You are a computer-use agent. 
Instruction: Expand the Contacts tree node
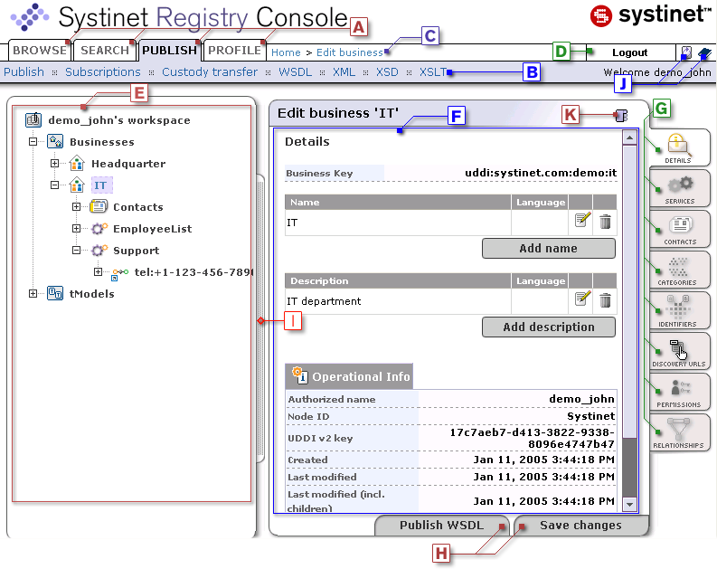76,207
